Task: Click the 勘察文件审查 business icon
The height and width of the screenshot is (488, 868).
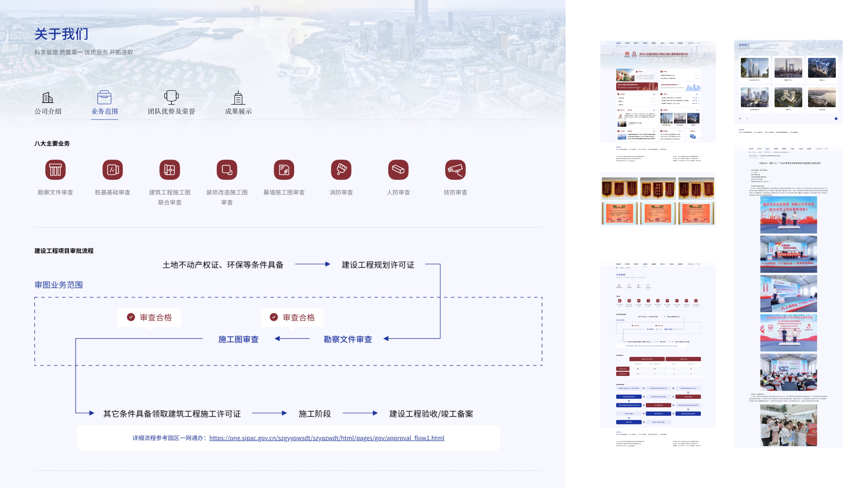Action: (55, 170)
